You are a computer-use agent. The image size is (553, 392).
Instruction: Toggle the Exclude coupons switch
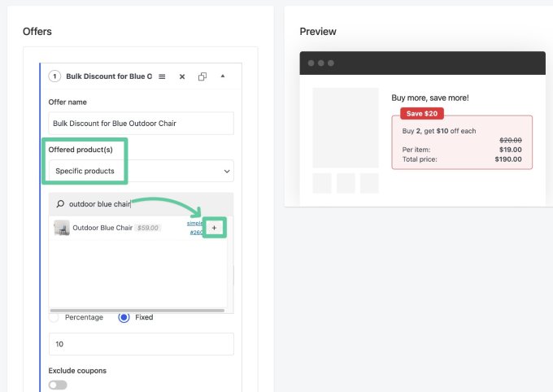(x=58, y=385)
